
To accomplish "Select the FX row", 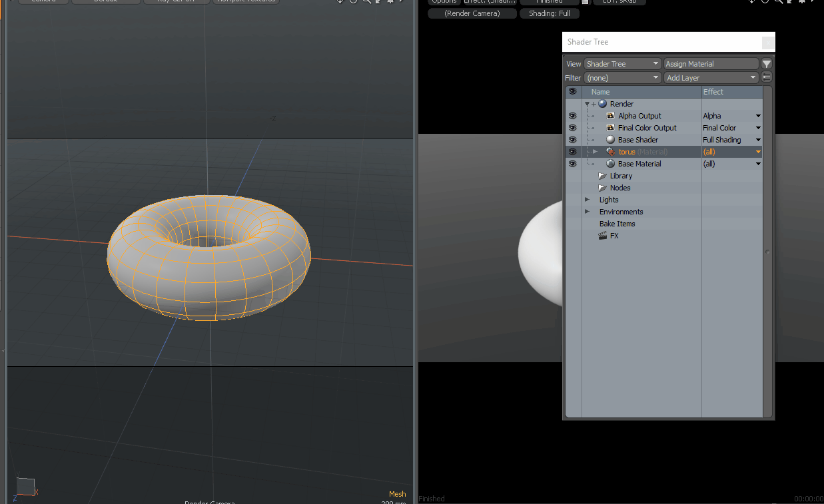I will click(x=663, y=236).
